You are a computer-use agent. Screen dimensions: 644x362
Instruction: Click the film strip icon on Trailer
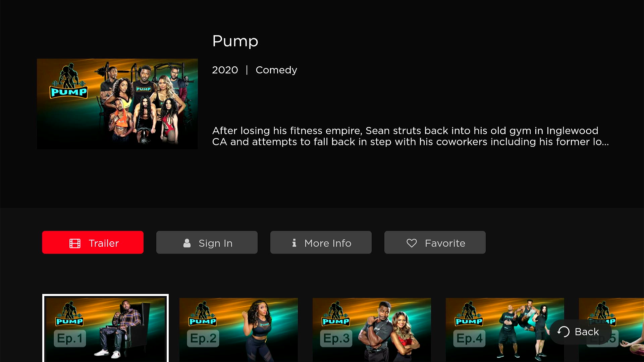(75, 243)
